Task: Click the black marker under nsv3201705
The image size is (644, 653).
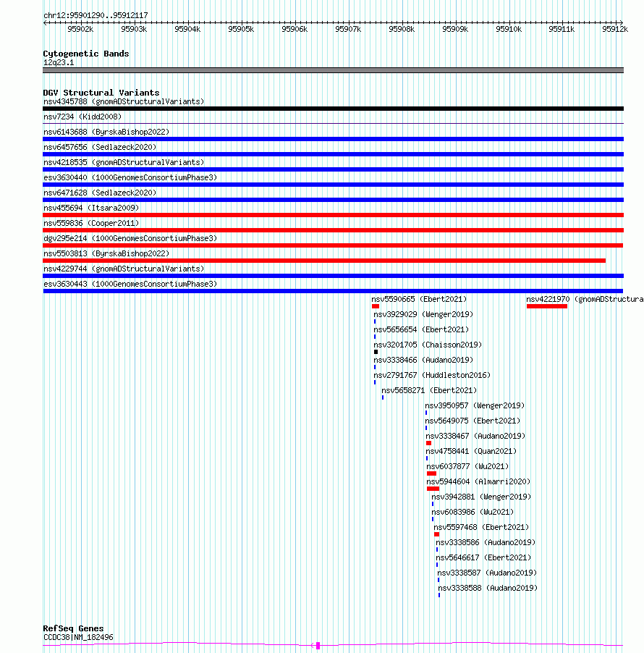Action: (376, 352)
